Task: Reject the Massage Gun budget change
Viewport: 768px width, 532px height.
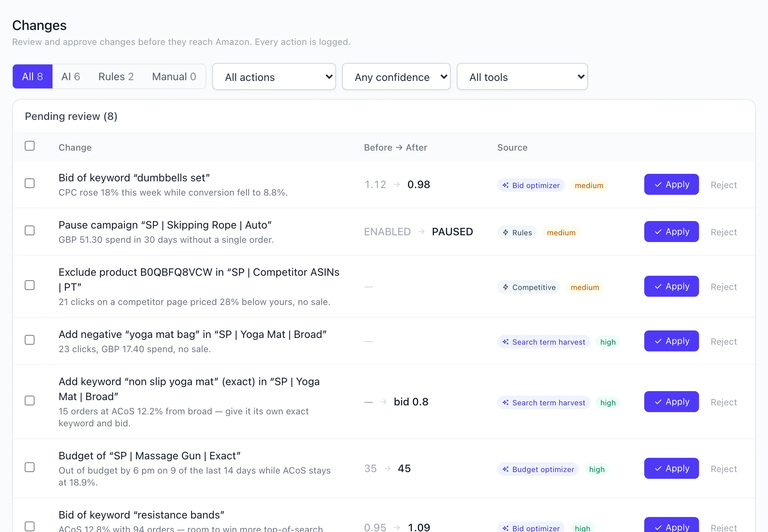Action: coord(724,469)
